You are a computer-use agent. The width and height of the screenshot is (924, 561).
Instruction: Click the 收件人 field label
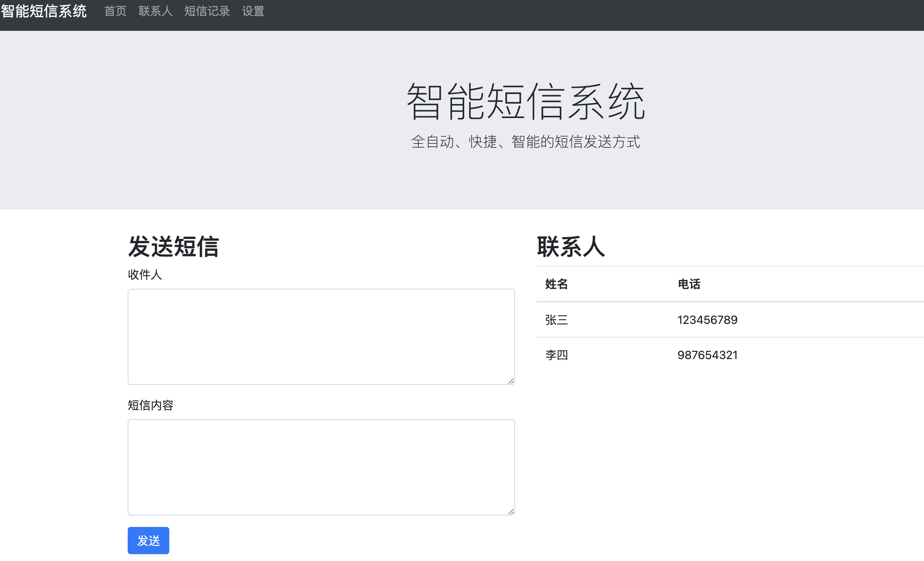[x=145, y=274]
